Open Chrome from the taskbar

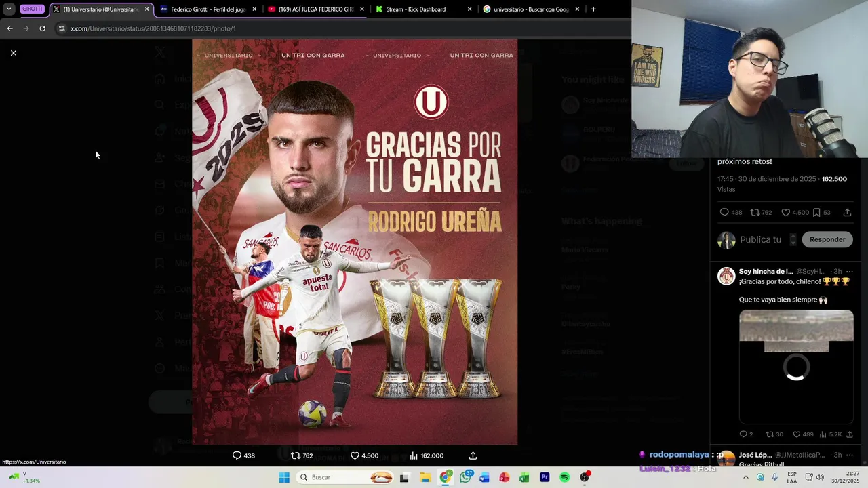pos(445,477)
